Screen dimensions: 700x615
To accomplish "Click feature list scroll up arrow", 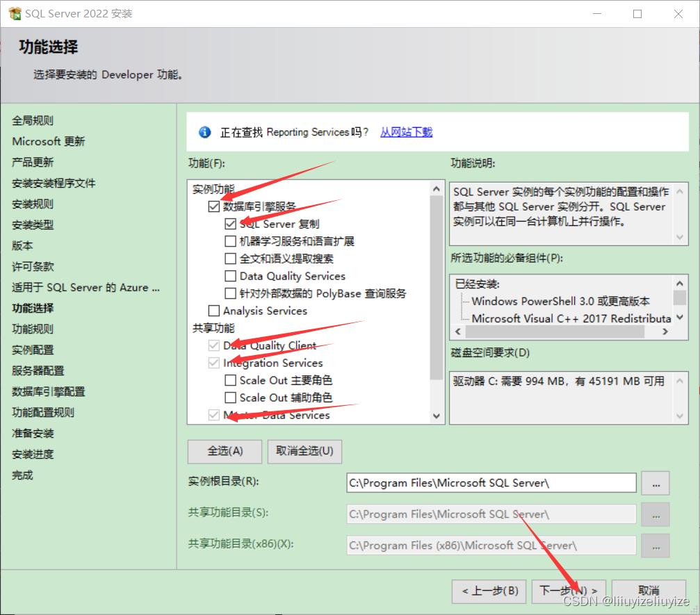I will pos(437,189).
